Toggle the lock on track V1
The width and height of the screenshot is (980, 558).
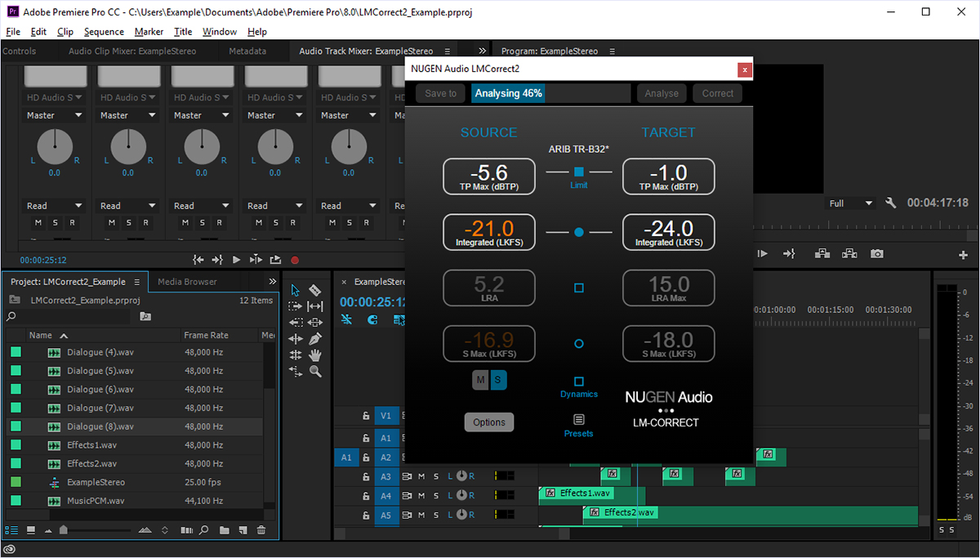pyautogui.click(x=366, y=416)
